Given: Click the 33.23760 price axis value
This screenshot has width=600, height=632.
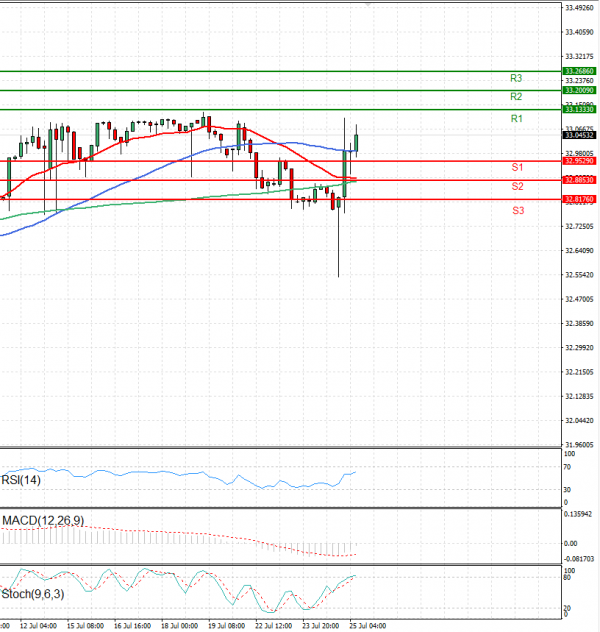Looking at the screenshot, I should point(579,81).
